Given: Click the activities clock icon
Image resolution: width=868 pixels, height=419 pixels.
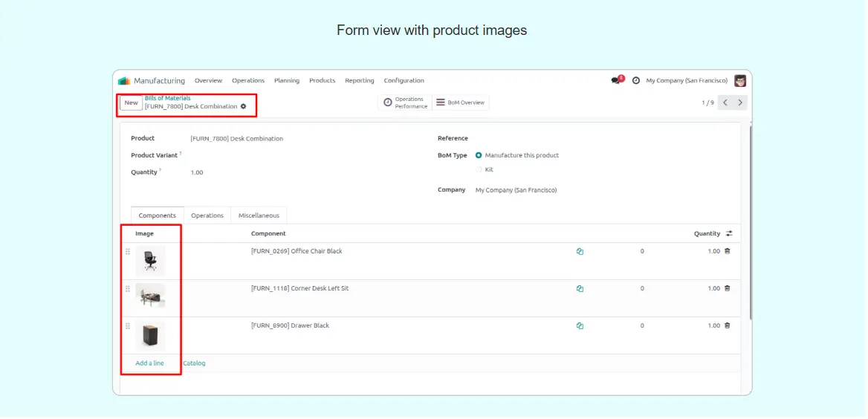Looking at the screenshot, I should pos(636,80).
